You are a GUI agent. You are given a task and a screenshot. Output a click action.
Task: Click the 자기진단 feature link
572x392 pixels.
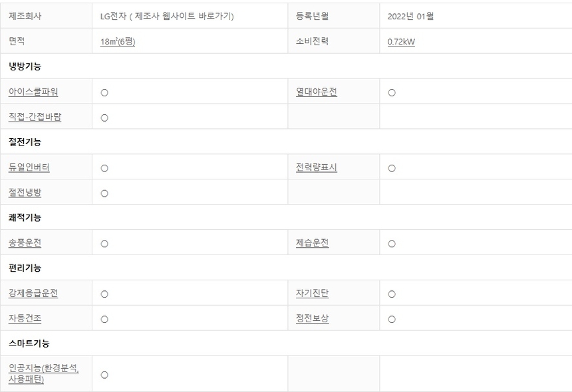tap(313, 294)
